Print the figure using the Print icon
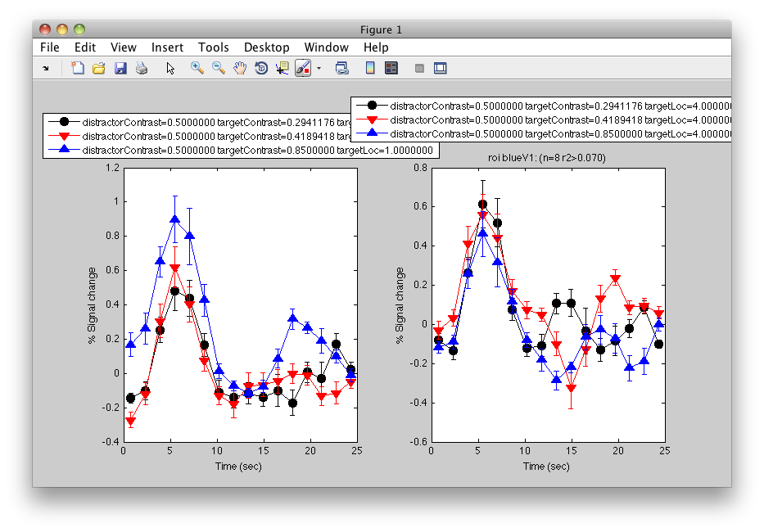764x532 pixels. click(142, 68)
